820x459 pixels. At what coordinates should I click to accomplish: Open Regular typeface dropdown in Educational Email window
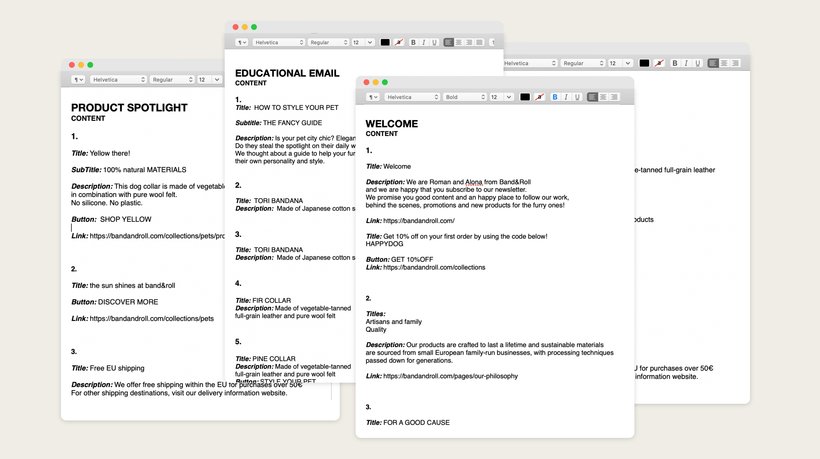[x=328, y=42]
